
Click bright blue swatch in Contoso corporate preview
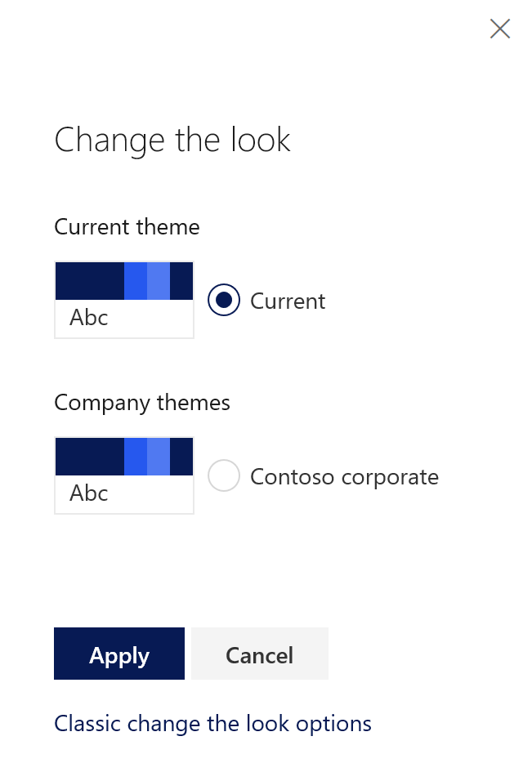pyautogui.click(x=136, y=457)
